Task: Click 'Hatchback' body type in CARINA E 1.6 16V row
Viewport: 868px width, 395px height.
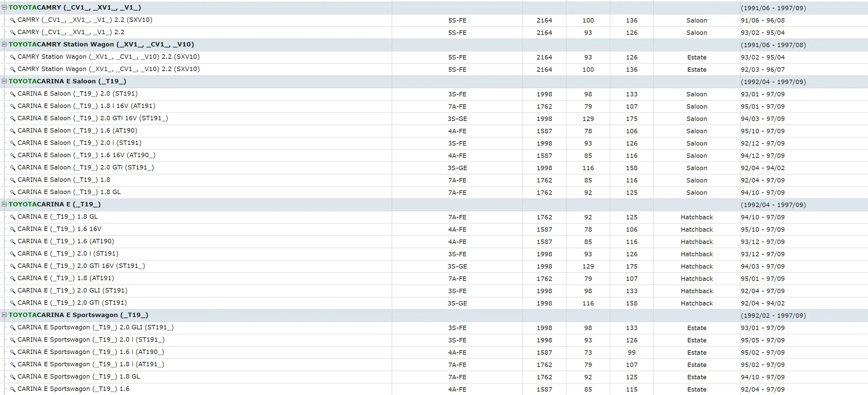Action: pyautogui.click(x=697, y=229)
